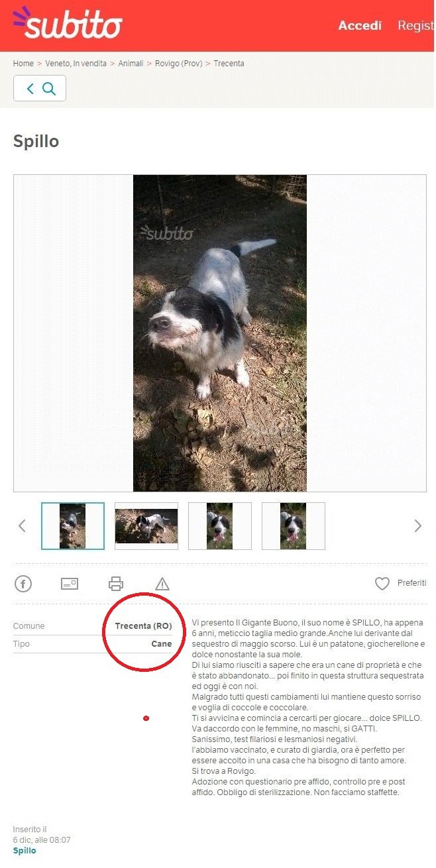
Task: Print the listing with the printer icon
Action: click(x=116, y=584)
